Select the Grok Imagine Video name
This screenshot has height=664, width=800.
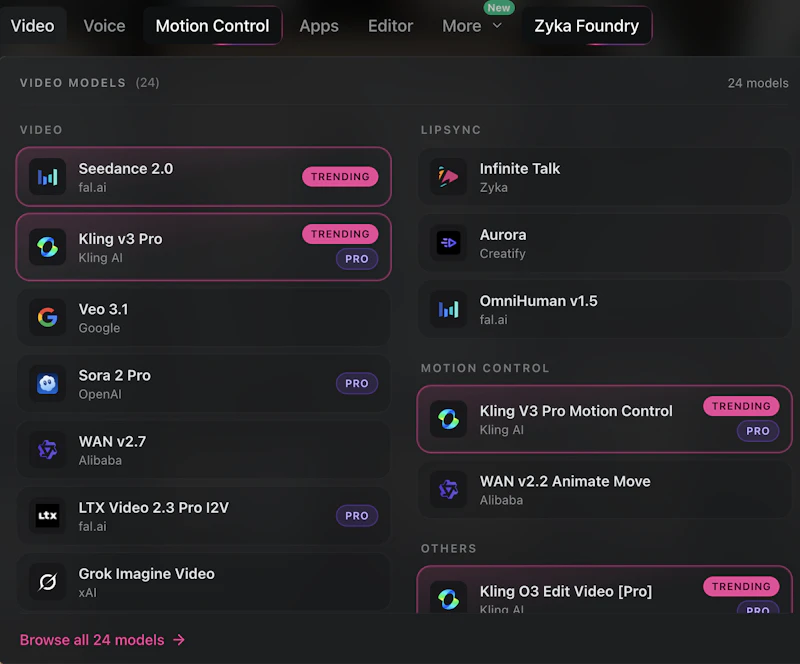(146, 574)
